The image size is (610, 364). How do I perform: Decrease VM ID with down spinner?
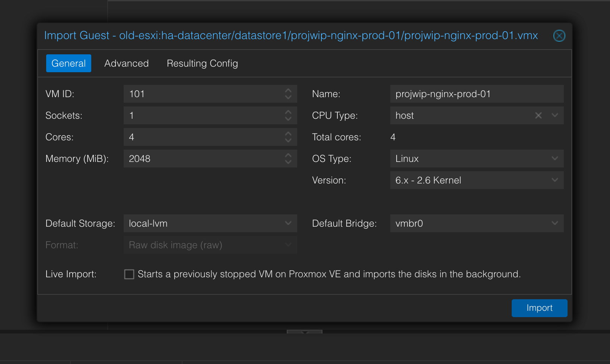click(288, 97)
